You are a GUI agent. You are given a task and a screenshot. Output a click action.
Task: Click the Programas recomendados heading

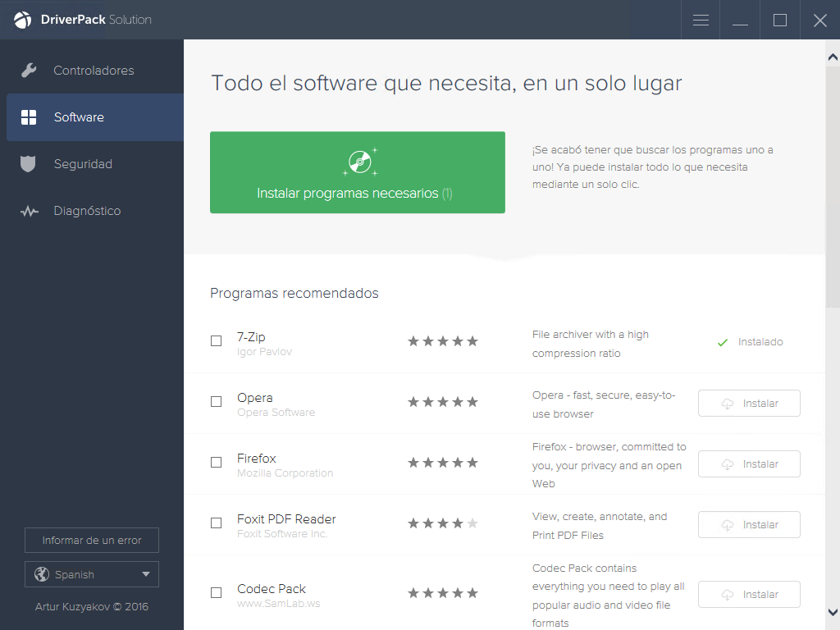point(294,293)
